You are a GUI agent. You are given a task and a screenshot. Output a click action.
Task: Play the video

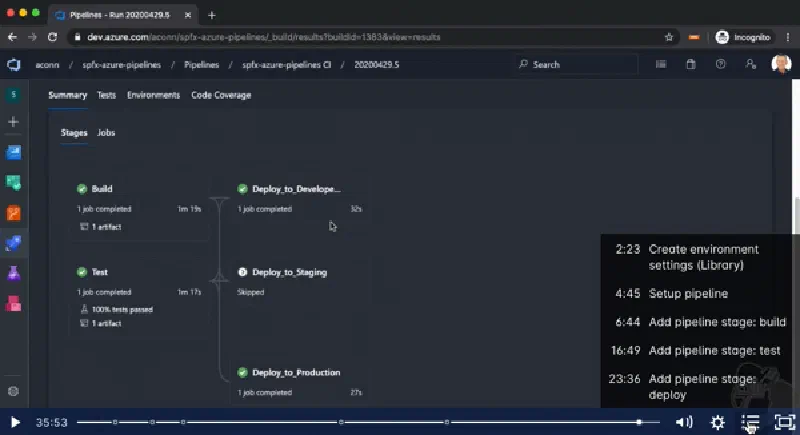click(x=15, y=422)
